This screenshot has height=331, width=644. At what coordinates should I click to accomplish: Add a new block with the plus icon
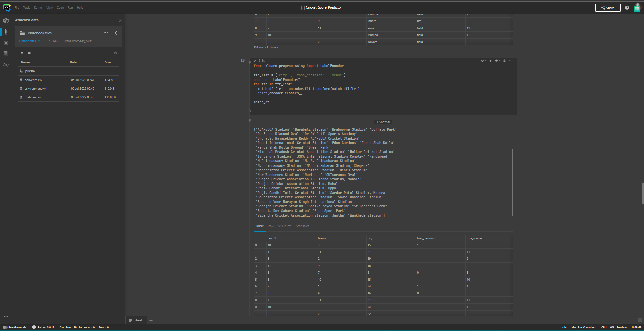(490, 61)
